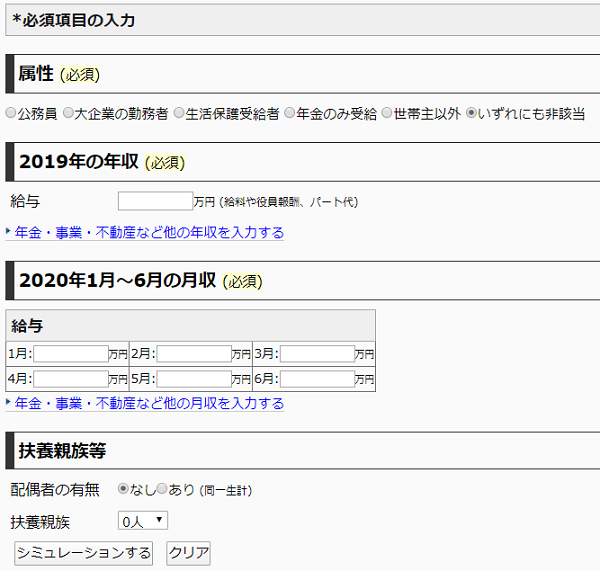Pick the 年金のみ受給 radio option
The image size is (600, 571).
(290, 113)
